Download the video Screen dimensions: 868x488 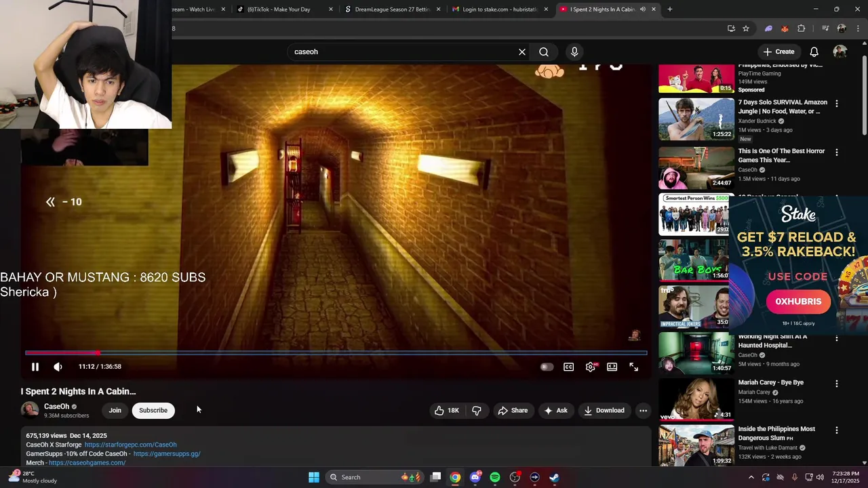click(x=604, y=410)
